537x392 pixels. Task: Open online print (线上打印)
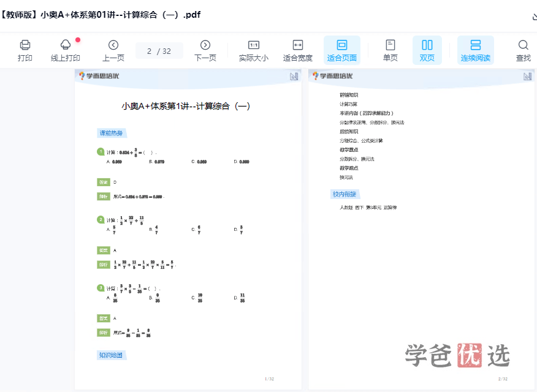point(66,50)
